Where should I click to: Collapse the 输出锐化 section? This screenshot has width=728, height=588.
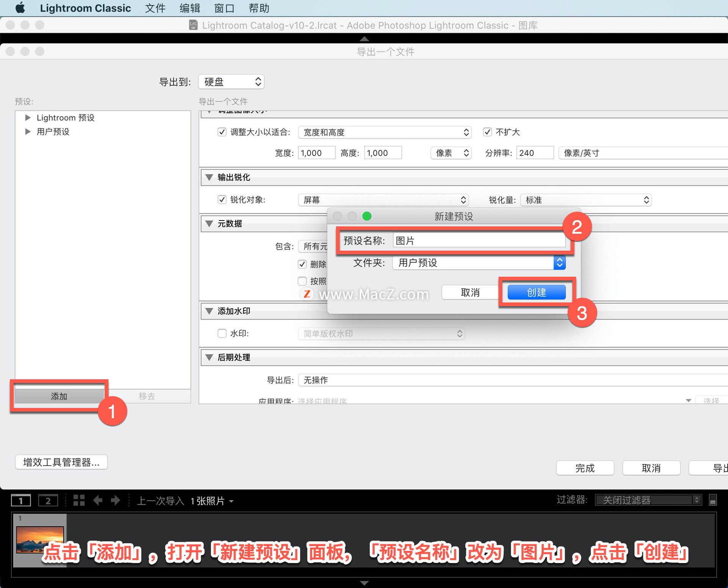point(209,177)
